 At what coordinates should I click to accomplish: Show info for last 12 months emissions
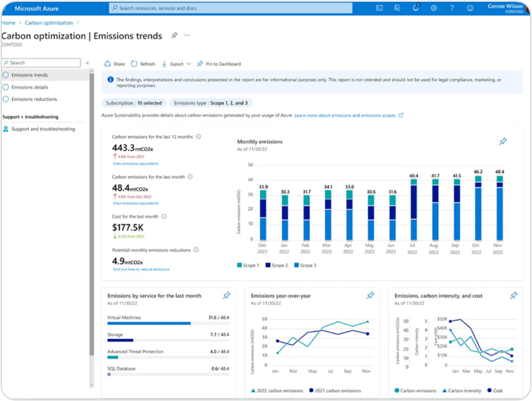point(198,137)
